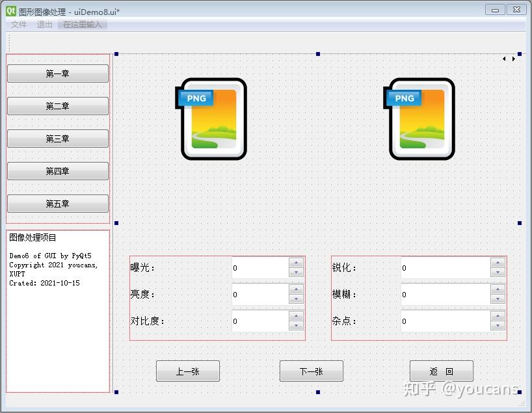Open the 文件 menu

pyautogui.click(x=19, y=25)
